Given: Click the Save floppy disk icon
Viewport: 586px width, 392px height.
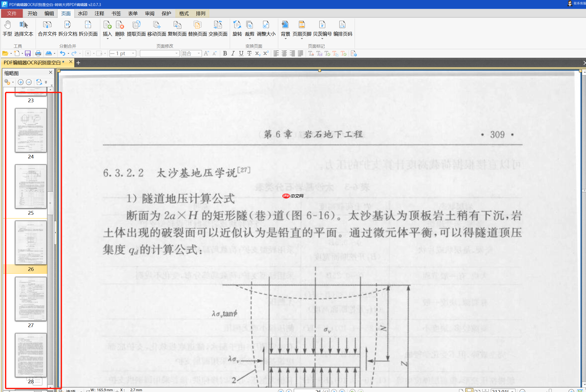Looking at the screenshot, I should [28, 54].
